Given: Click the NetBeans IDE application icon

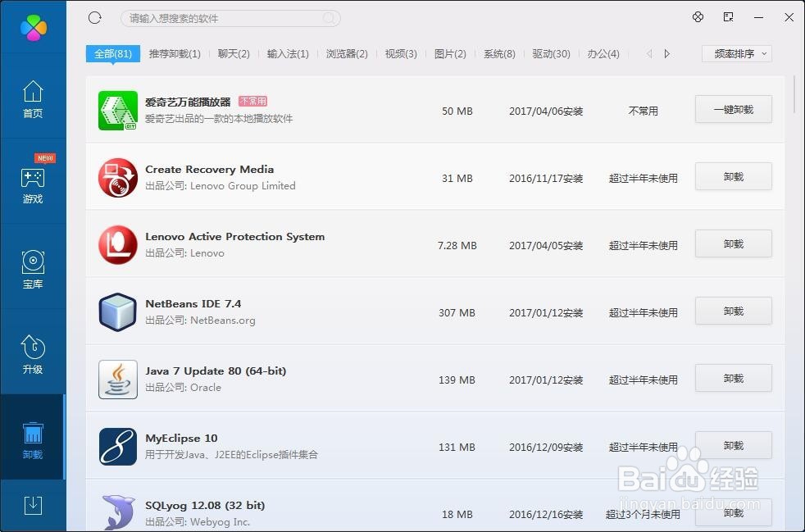Looking at the screenshot, I should (x=117, y=311).
